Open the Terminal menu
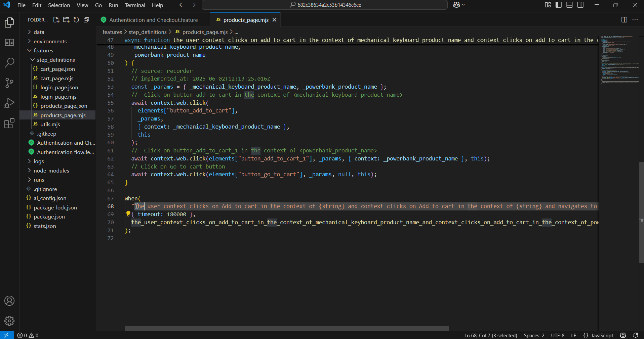Image resolution: width=644 pixels, height=339 pixels. (134, 5)
